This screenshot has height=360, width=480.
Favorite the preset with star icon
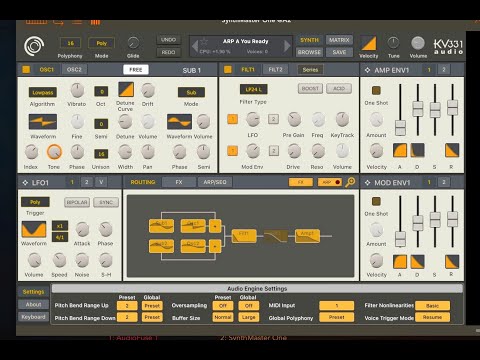pyautogui.click(x=204, y=41)
